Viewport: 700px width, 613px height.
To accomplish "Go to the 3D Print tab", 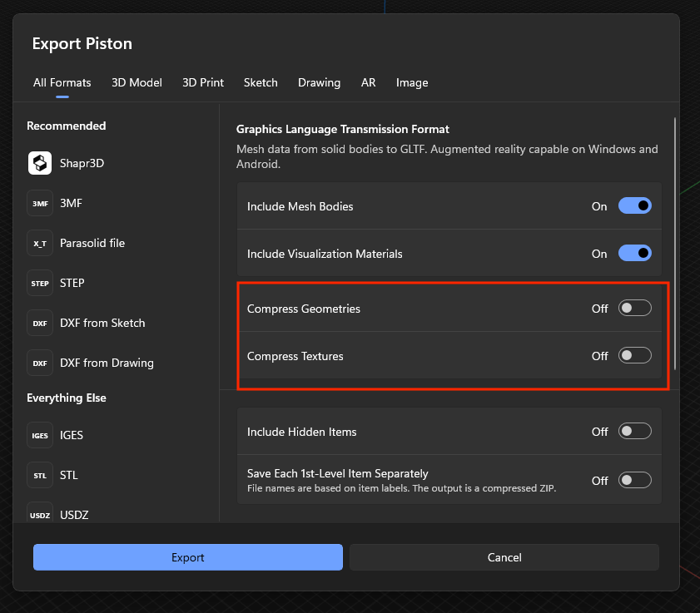I will point(203,82).
